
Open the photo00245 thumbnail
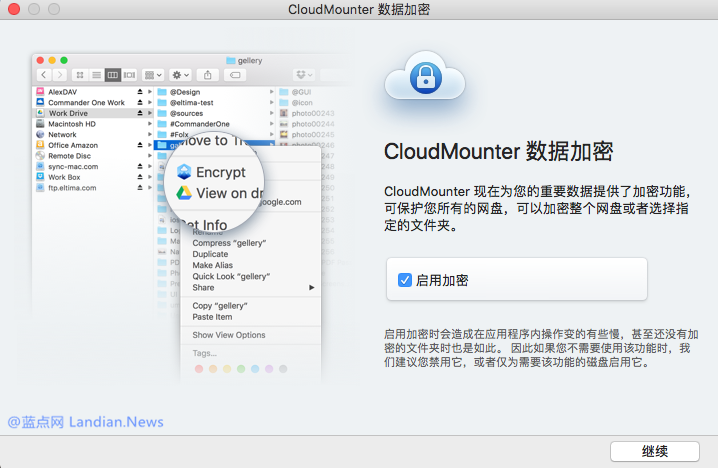point(284,134)
